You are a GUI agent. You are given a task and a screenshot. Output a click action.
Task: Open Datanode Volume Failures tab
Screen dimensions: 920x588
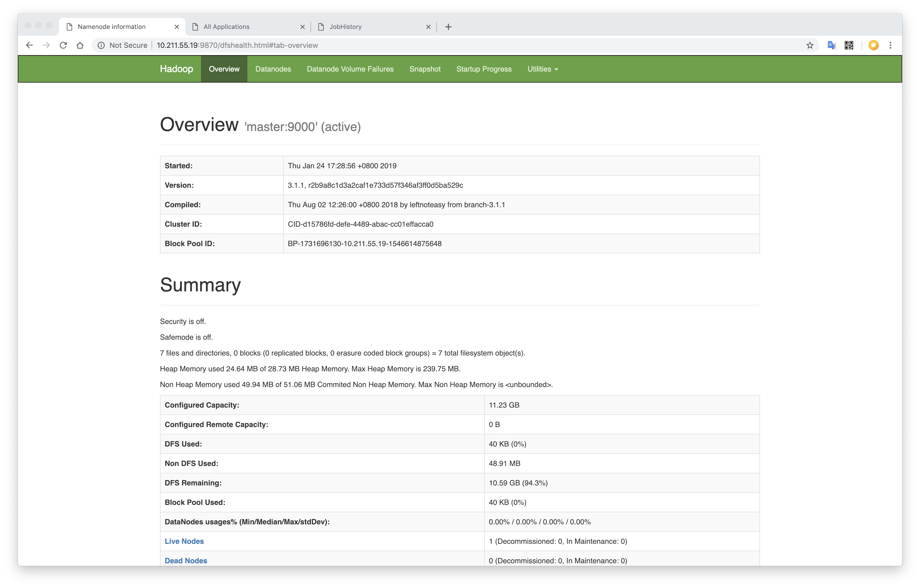350,69
